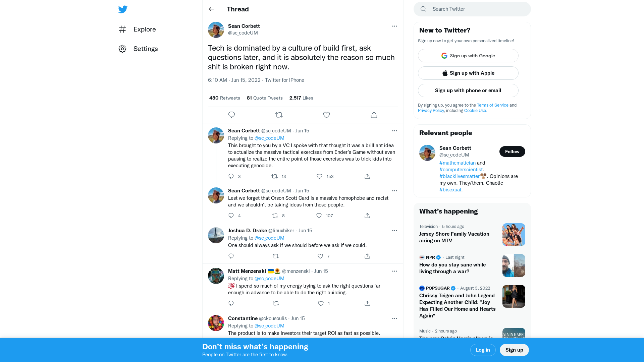
Task: Like Sean Corbett's main tweet
Action: (326, 115)
